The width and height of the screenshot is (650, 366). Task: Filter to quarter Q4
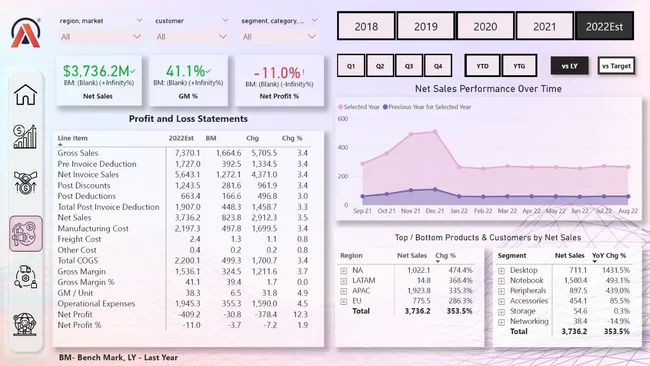pyautogui.click(x=438, y=65)
